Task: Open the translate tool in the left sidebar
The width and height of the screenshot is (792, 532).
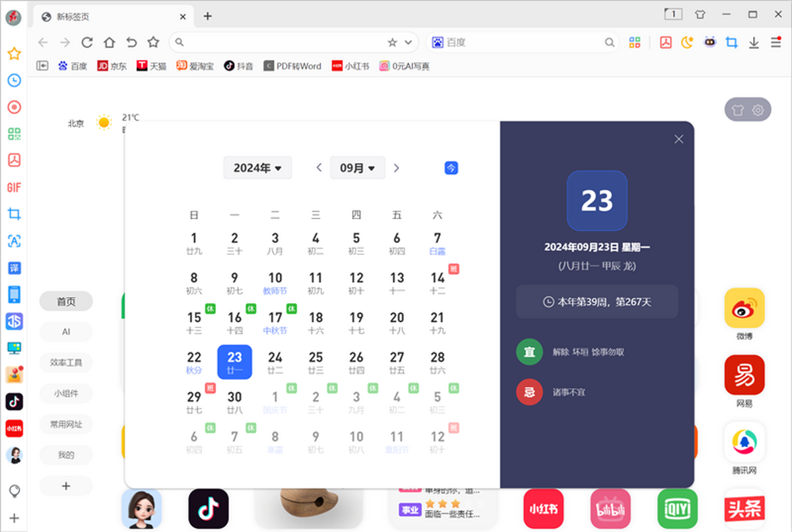Action: (14, 268)
